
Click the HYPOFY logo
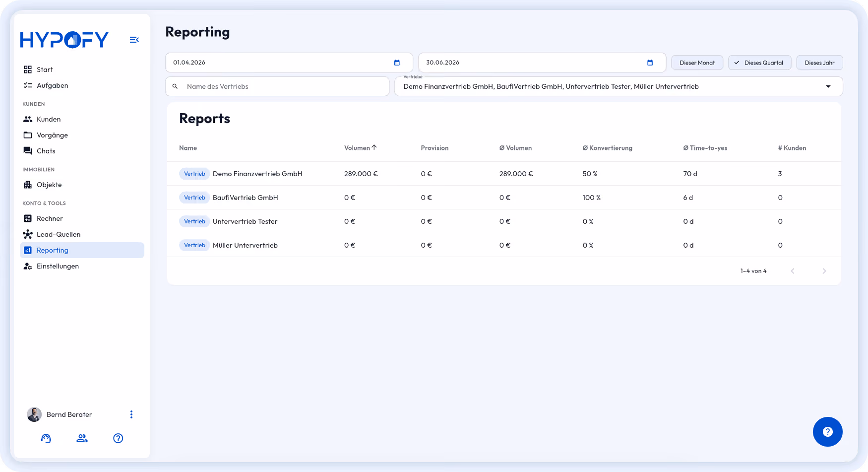(64, 40)
